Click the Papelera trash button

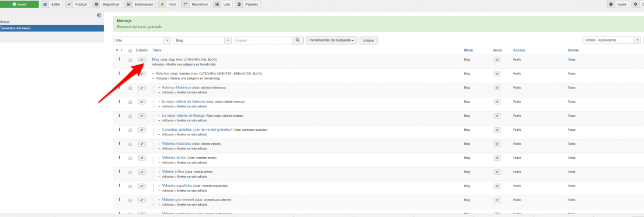[248, 4]
